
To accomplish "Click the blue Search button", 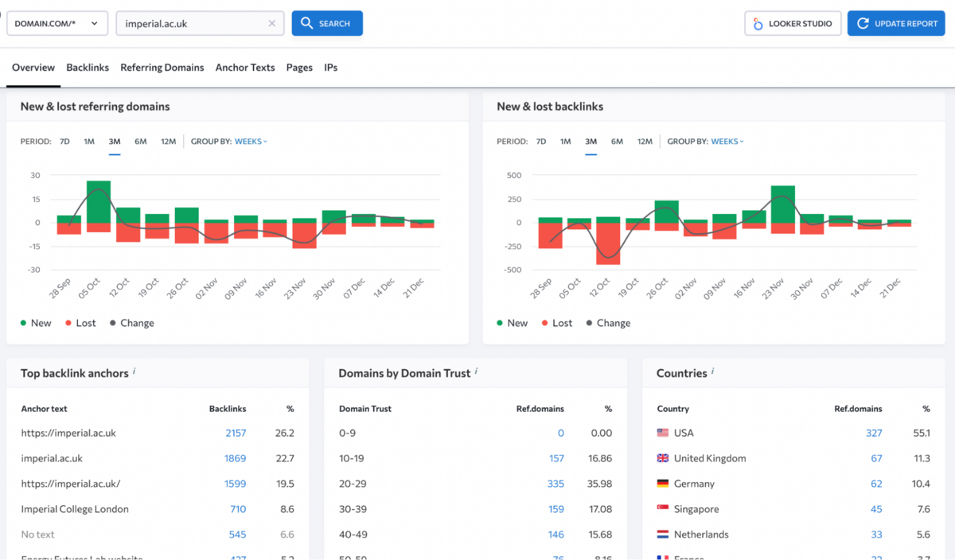I will [327, 24].
